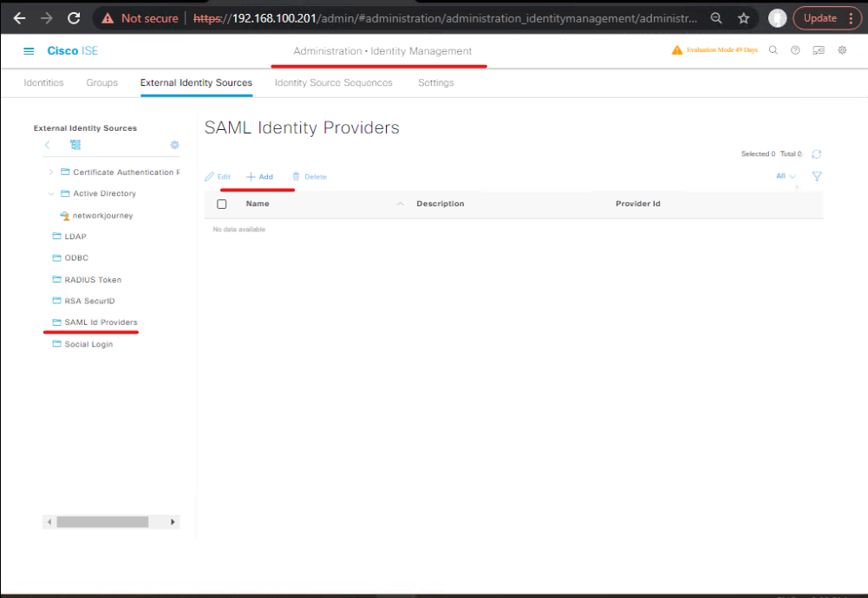The width and height of the screenshot is (868, 598).
Task: Open the Cisco ISE hamburger menu
Action: coord(29,51)
